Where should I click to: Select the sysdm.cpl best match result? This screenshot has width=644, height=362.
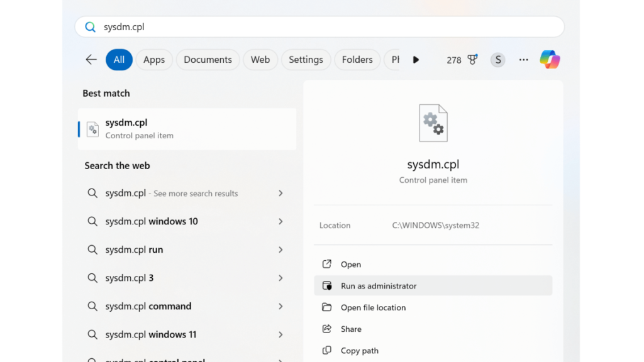[187, 129]
